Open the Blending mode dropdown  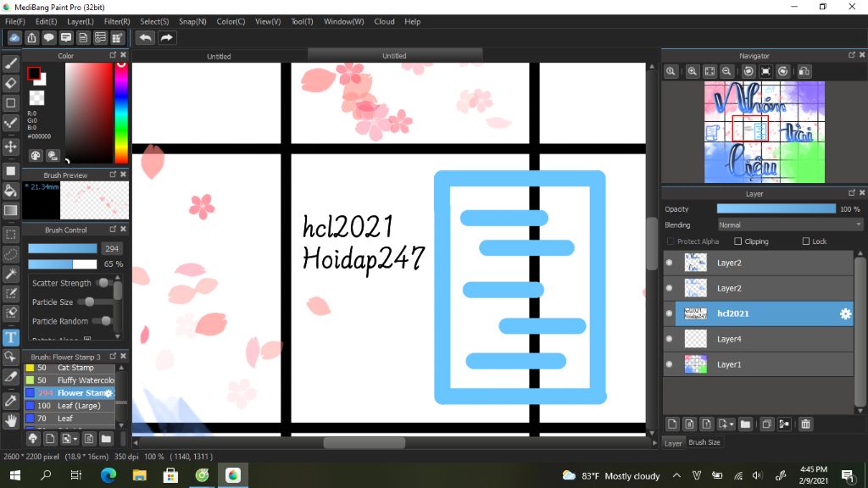pos(790,225)
